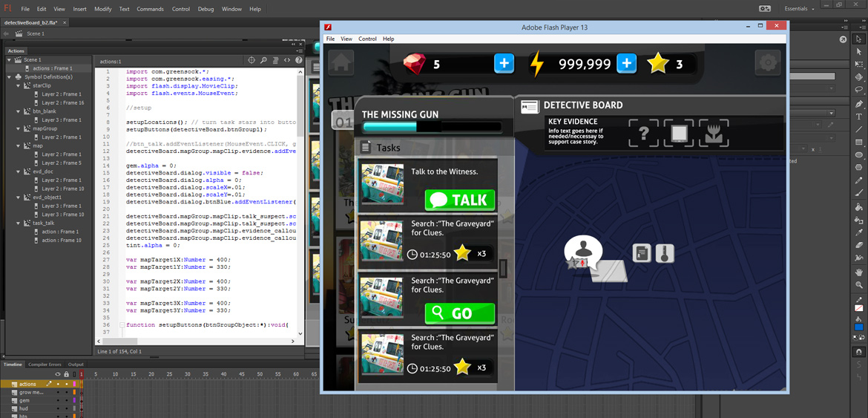This screenshot has height=418, width=868.
Task: Open the Essentials workspace dropdown
Action: click(x=799, y=9)
